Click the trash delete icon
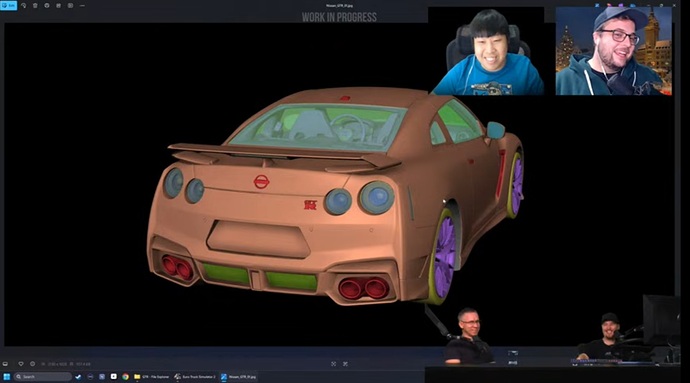Screen dimensions: 690x383 (x=35, y=6)
